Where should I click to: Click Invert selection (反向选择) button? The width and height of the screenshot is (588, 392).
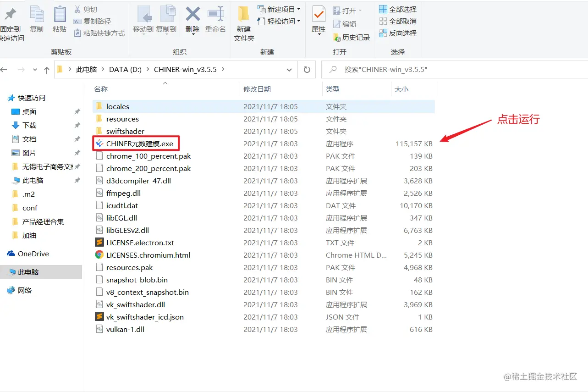coord(398,33)
